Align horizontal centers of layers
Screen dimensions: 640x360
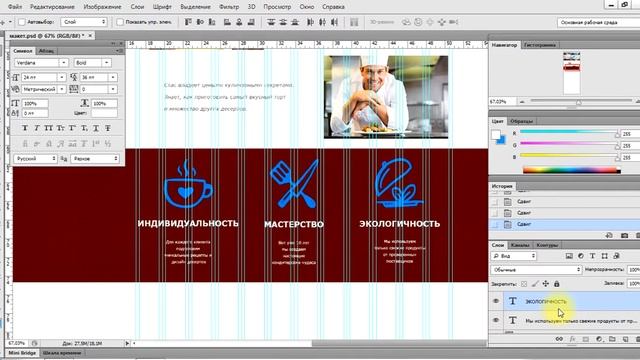[x=239, y=22]
